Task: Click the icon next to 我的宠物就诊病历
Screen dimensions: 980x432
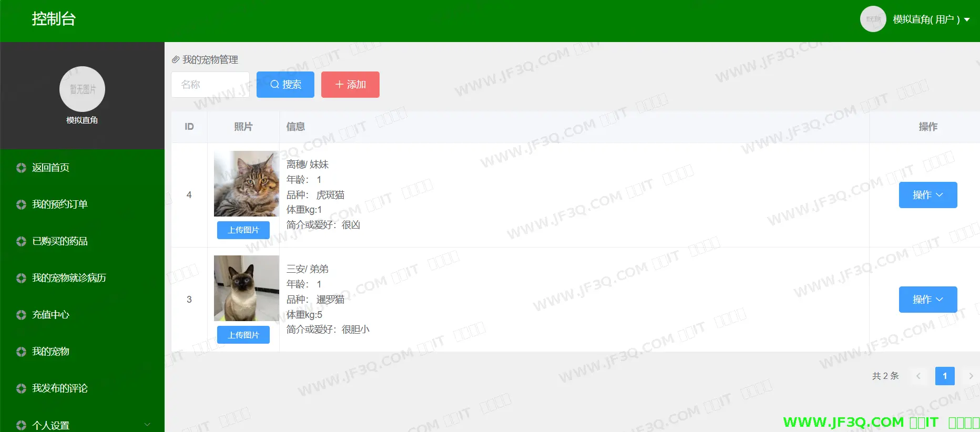Action: click(x=21, y=278)
